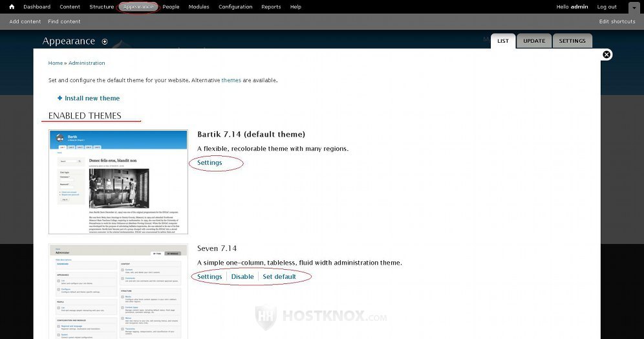Image resolution: width=644 pixels, height=339 pixels.
Task: Open the Modules menu item
Action: pyautogui.click(x=199, y=6)
